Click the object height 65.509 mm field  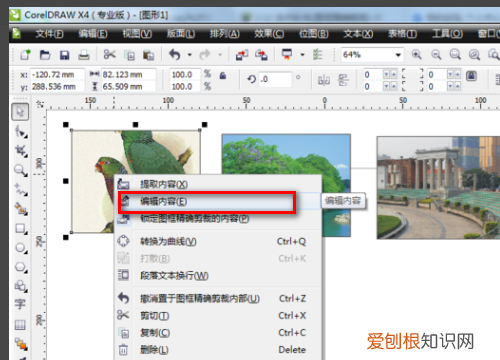pyautogui.click(x=128, y=87)
